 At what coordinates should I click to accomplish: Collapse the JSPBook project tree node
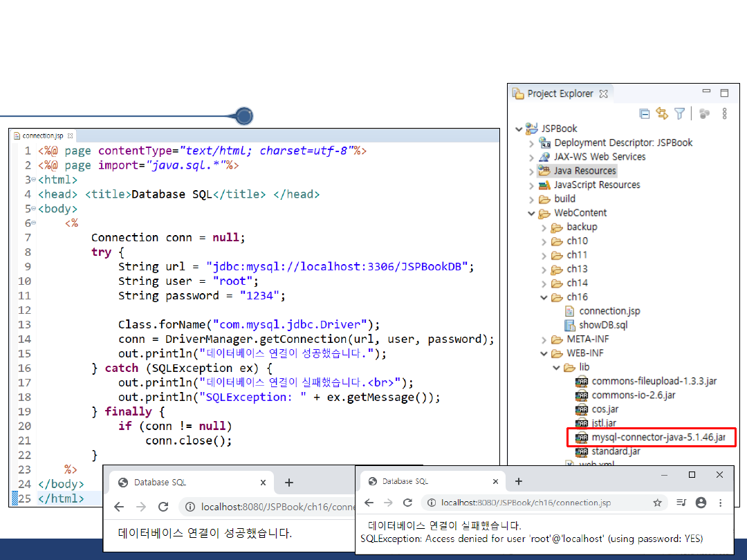click(x=519, y=129)
